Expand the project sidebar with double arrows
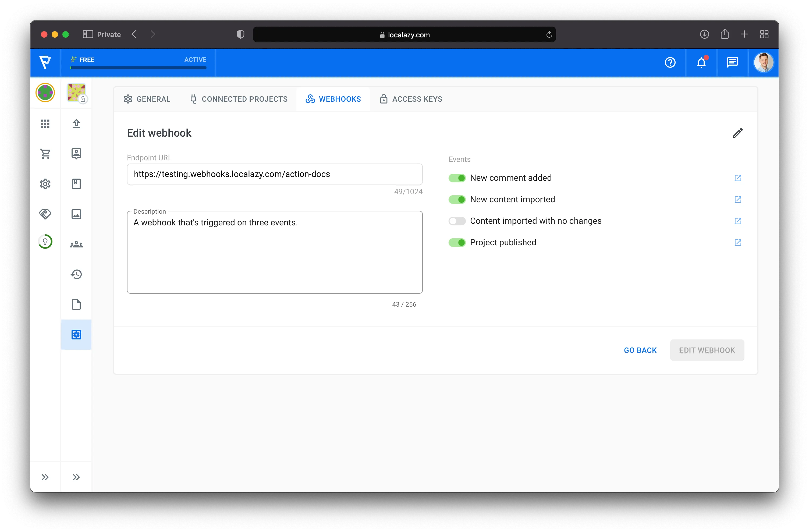The image size is (809, 532). click(x=76, y=477)
